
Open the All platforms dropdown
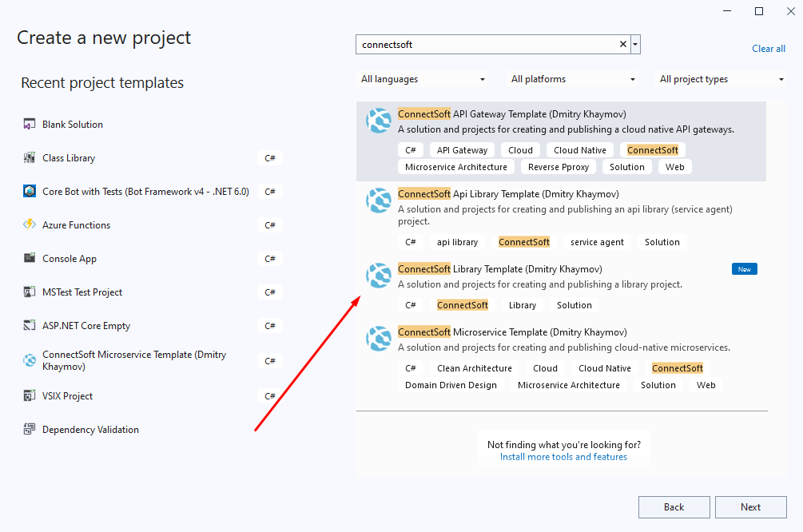pos(573,78)
